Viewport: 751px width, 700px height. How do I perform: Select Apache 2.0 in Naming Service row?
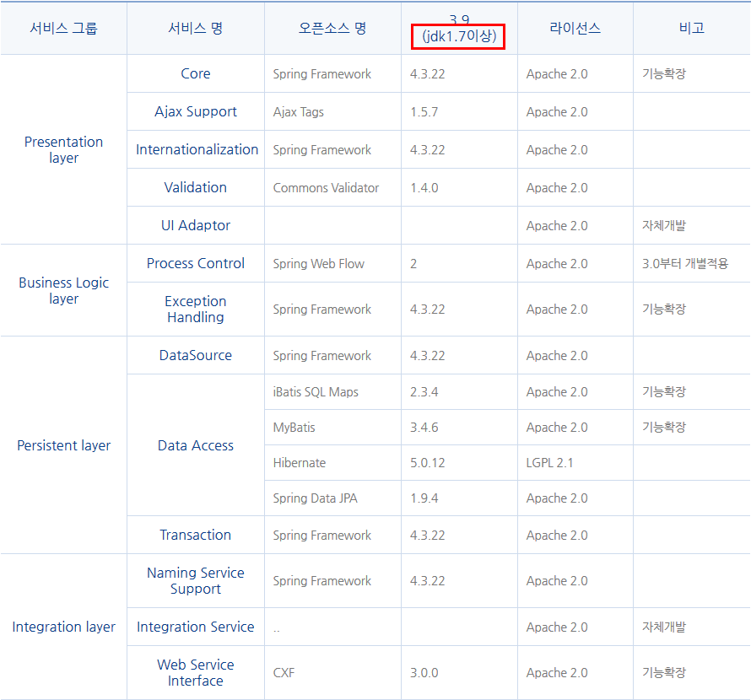575,580
